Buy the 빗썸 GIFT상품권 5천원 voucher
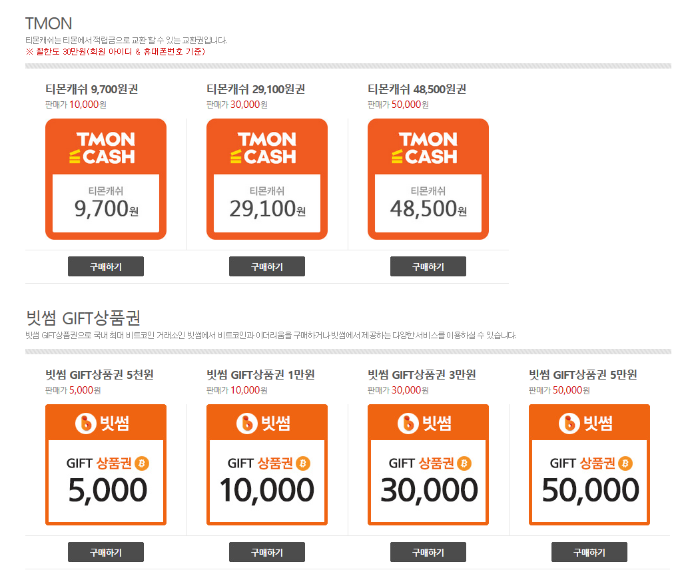 tap(106, 552)
